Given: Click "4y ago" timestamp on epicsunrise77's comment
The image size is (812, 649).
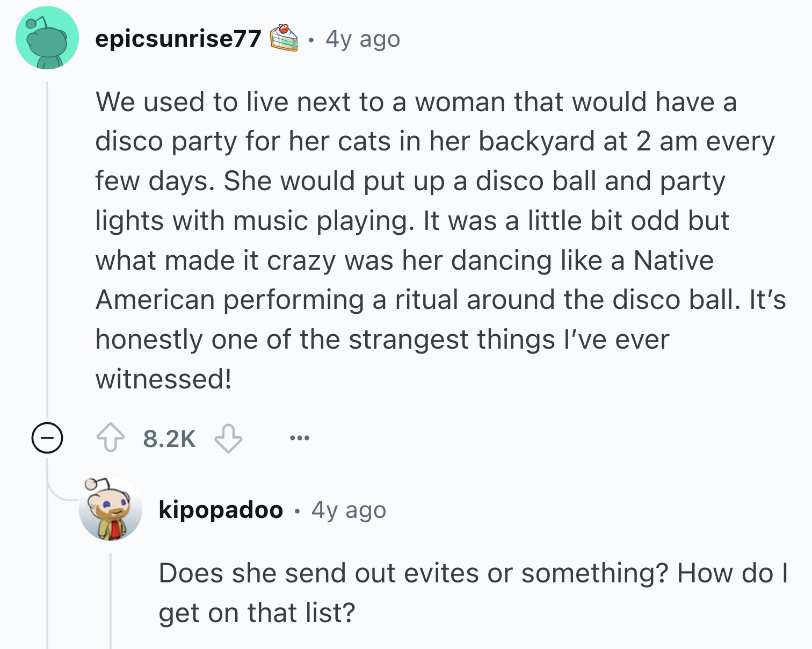Looking at the screenshot, I should [363, 39].
